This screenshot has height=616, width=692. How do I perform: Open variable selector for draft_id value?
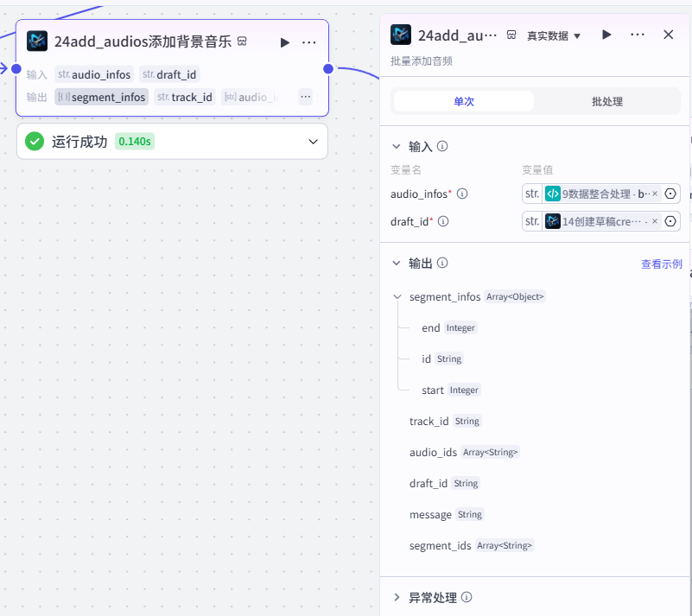(670, 221)
